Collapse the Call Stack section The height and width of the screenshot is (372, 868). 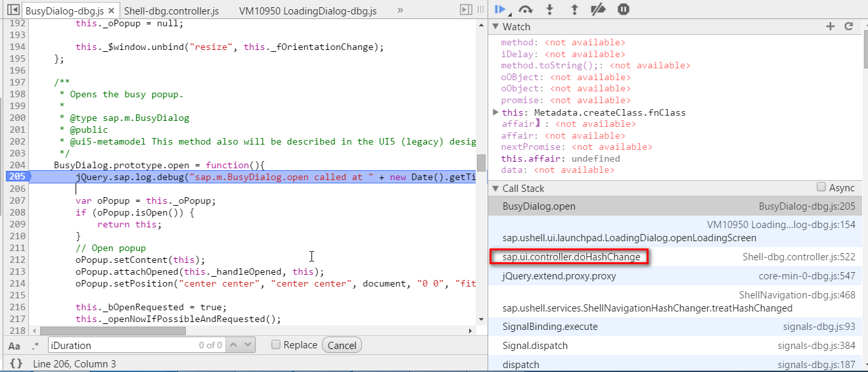pos(496,188)
